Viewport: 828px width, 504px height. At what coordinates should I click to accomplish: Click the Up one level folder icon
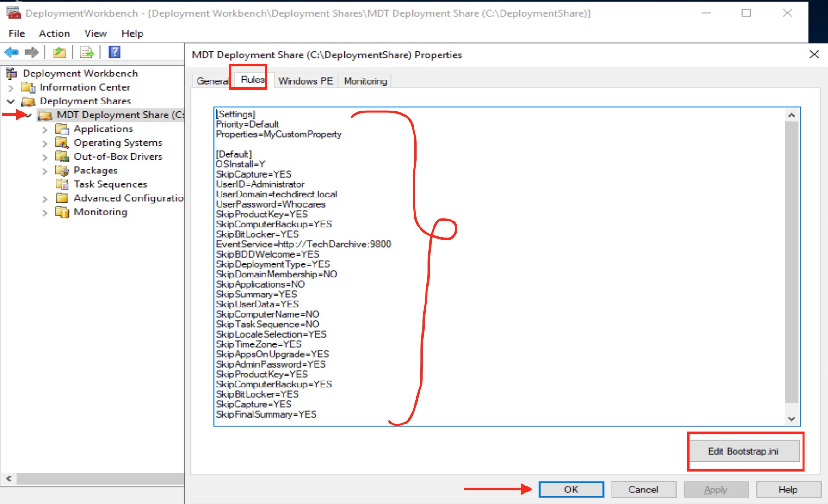click(59, 52)
